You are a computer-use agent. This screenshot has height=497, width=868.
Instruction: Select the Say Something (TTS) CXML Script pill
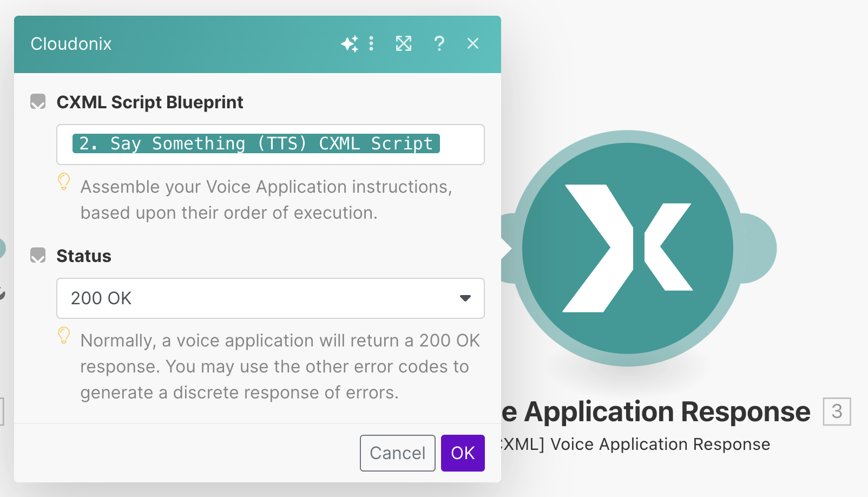256,144
